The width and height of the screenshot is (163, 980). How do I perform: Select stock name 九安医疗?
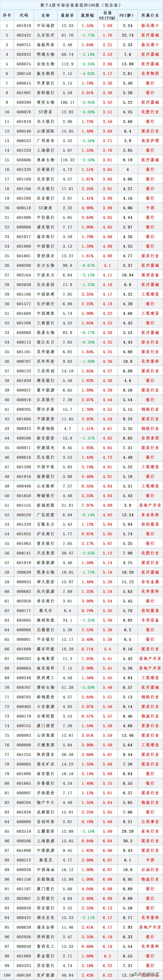point(45,35)
